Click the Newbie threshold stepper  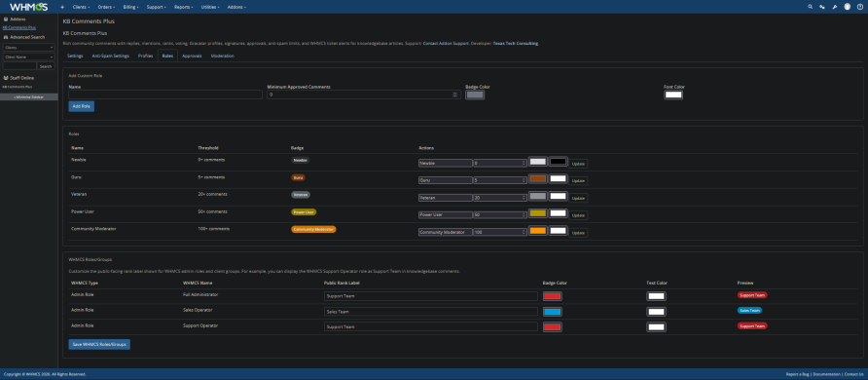click(500, 164)
